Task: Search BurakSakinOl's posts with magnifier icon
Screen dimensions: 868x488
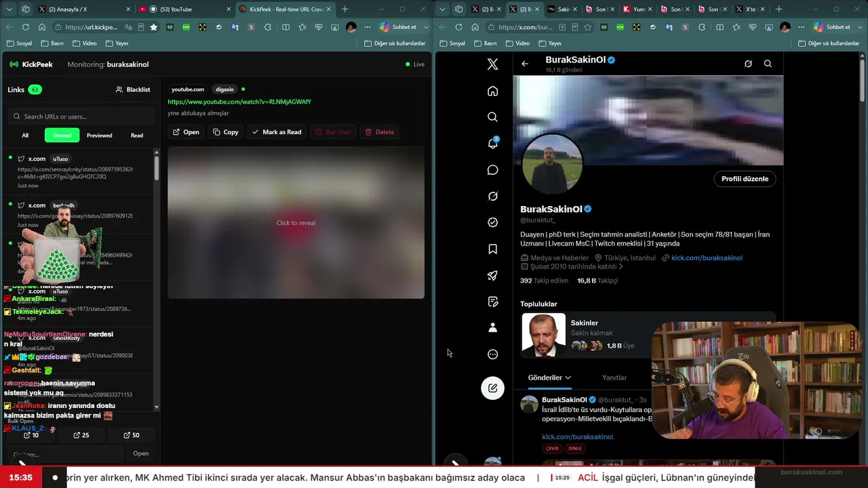Action: [x=768, y=64]
